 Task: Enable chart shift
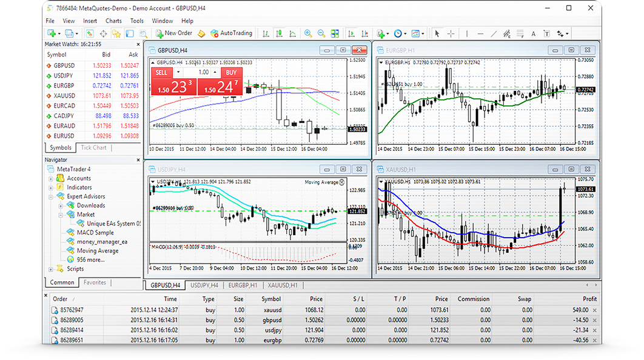pyautogui.click(x=365, y=33)
